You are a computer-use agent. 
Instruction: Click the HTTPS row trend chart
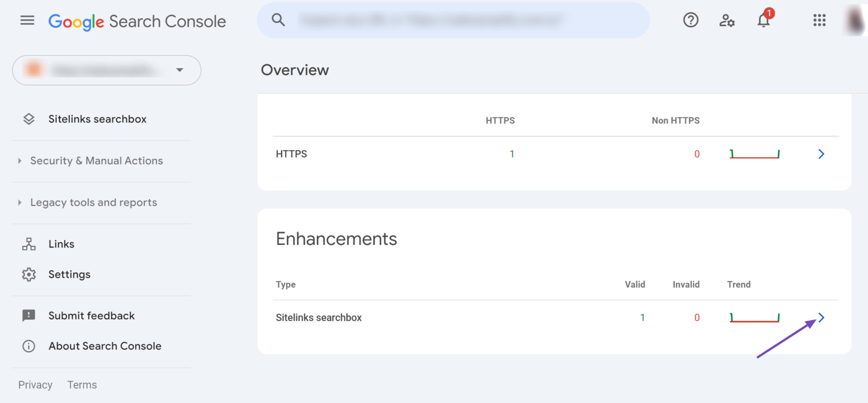click(x=755, y=154)
